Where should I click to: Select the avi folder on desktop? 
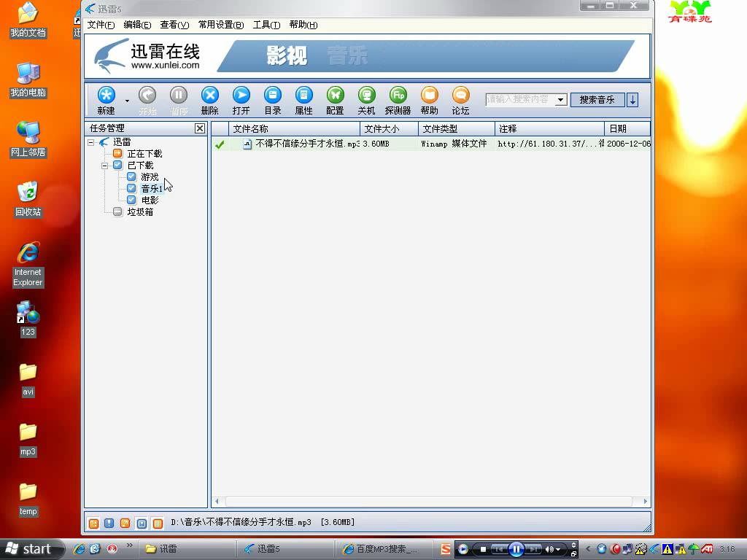click(x=28, y=379)
